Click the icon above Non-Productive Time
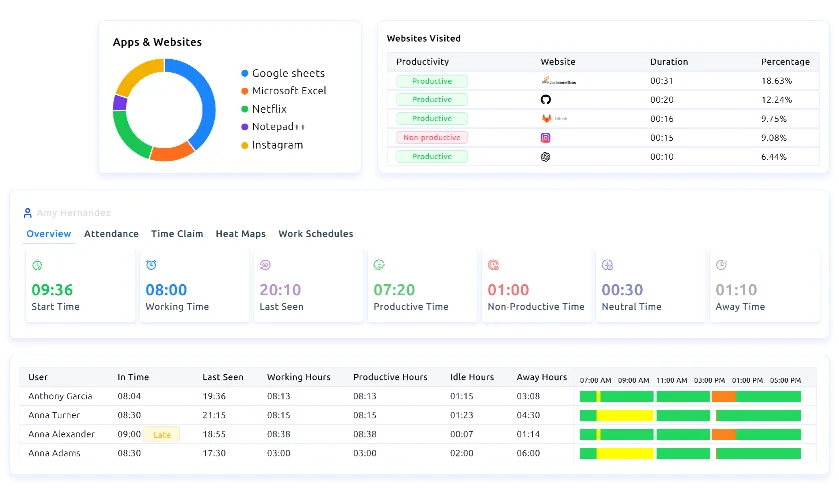Image resolution: width=839 pixels, height=503 pixels. [493, 265]
